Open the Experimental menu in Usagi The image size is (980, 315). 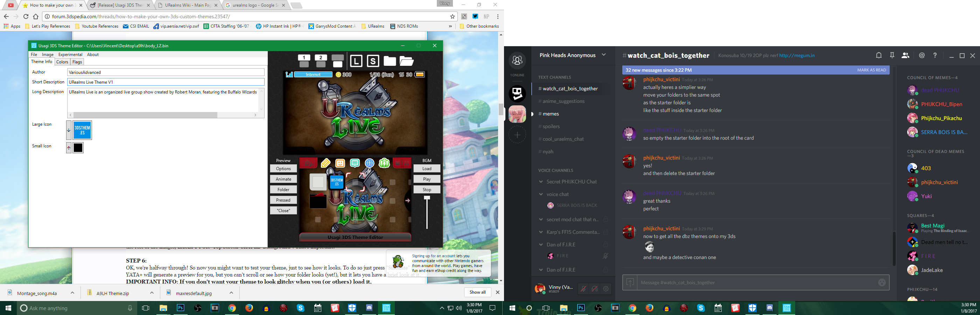[70, 54]
